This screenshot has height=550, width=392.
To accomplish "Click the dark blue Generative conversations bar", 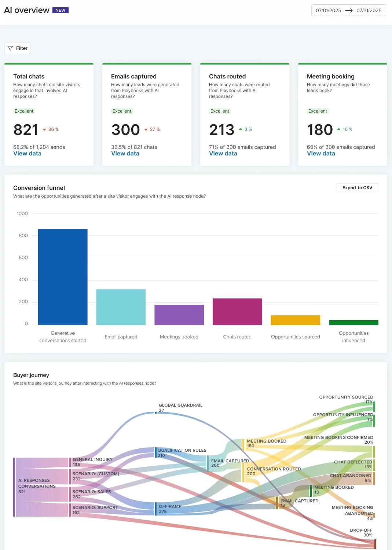I will [x=63, y=277].
